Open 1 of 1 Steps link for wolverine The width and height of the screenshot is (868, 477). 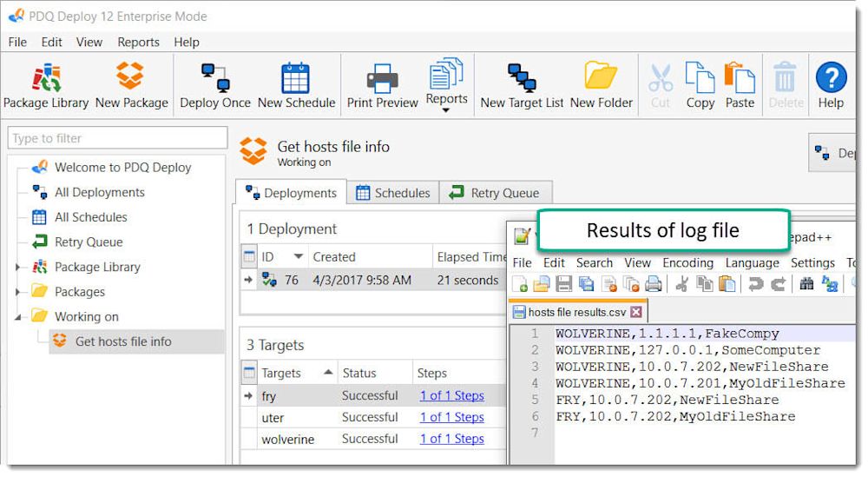451,439
